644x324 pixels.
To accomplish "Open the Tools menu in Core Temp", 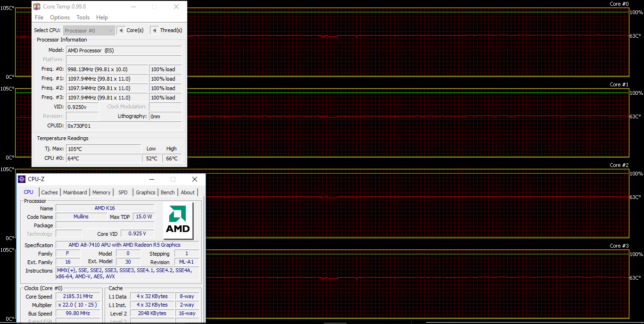I will tap(83, 17).
